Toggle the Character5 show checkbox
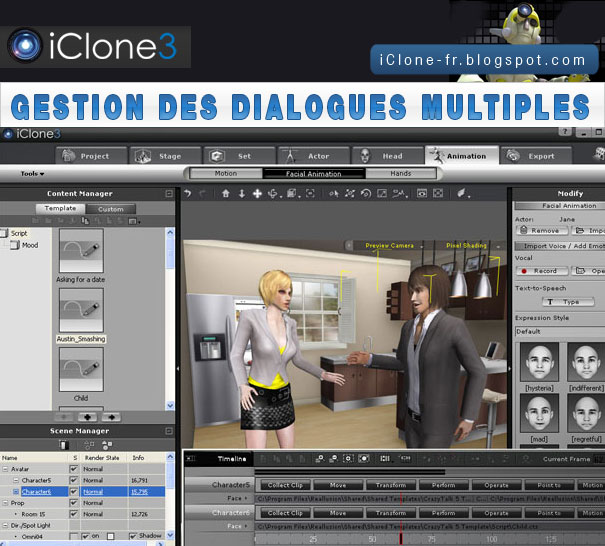Screen dimensions: 605x546 [74, 480]
